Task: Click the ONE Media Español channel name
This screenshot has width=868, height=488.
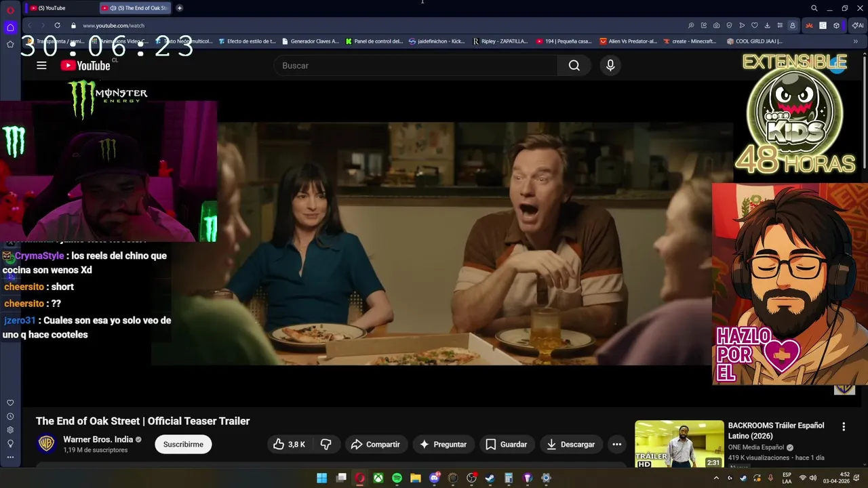Action: (x=756, y=447)
